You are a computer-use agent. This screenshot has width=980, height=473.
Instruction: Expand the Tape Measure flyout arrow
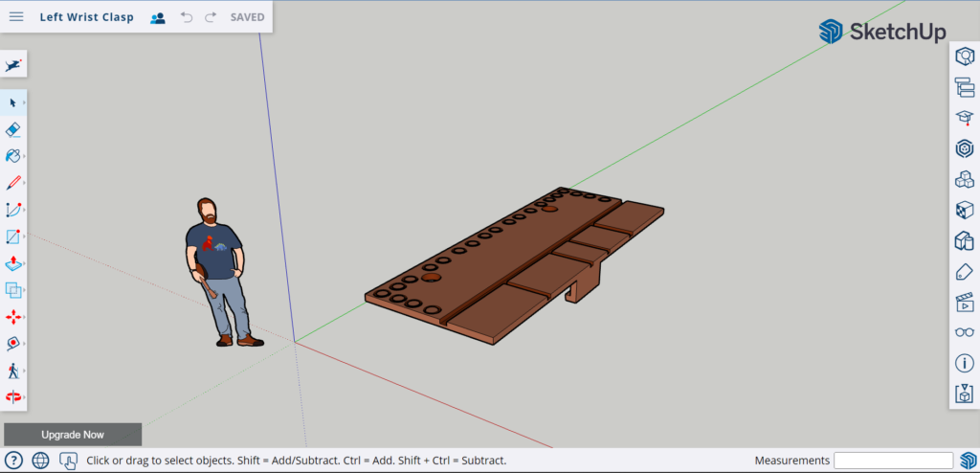tap(24, 344)
